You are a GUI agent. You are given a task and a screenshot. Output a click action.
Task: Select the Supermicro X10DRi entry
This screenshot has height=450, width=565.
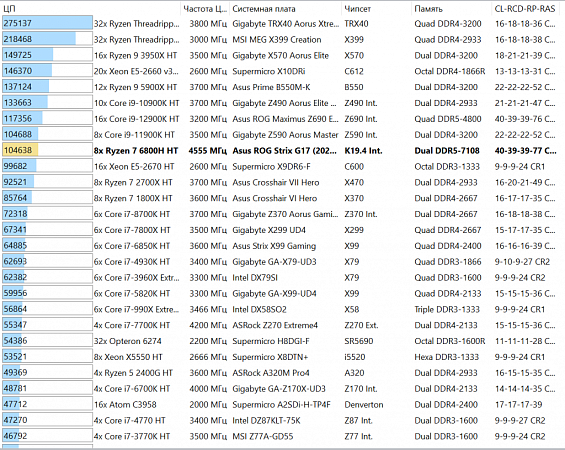pos(268,71)
